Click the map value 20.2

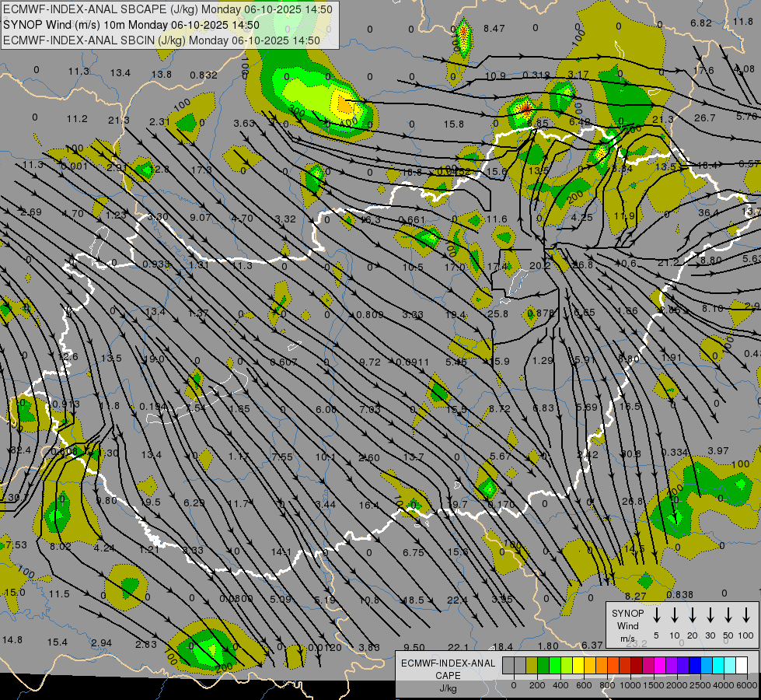[x=539, y=266]
